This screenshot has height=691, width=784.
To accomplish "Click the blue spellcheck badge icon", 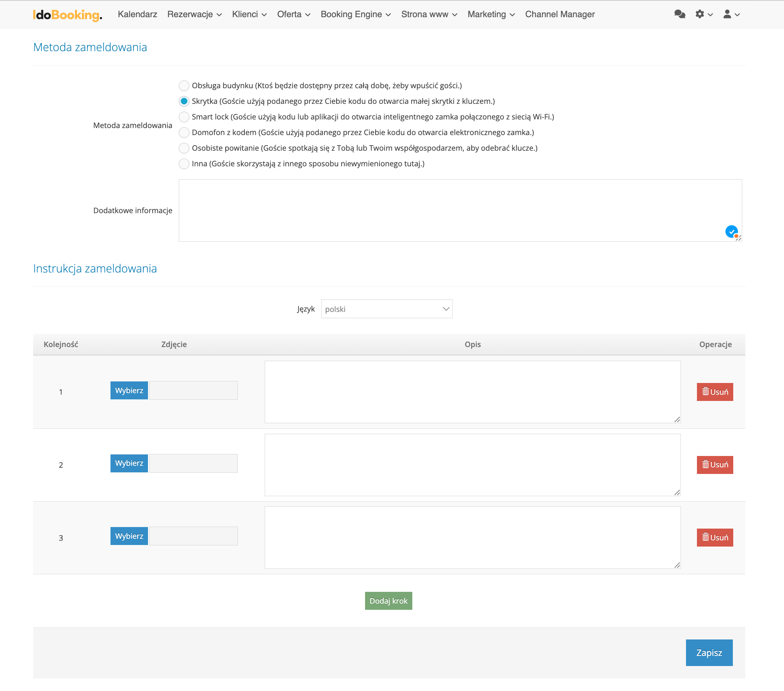I will (x=731, y=232).
